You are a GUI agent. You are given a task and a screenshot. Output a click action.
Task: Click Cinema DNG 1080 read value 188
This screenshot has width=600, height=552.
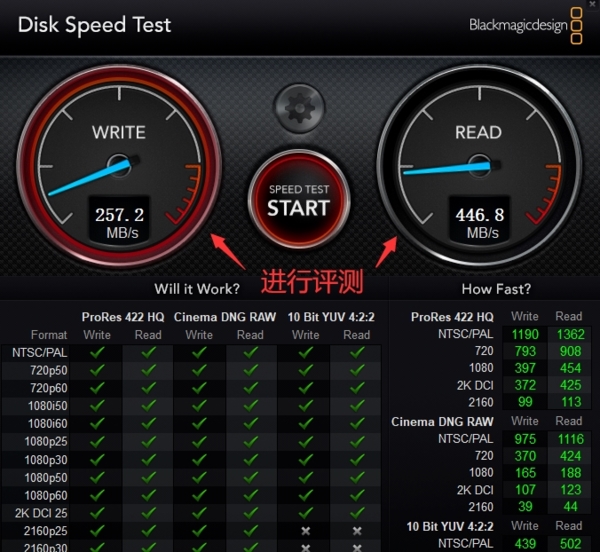[x=571, y=473]
